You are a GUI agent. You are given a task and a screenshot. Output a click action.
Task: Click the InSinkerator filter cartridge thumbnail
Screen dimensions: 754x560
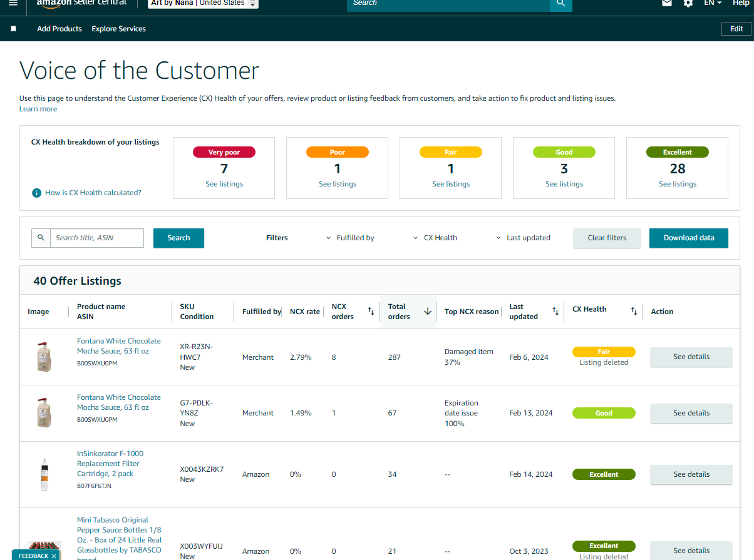pos(44,474)
